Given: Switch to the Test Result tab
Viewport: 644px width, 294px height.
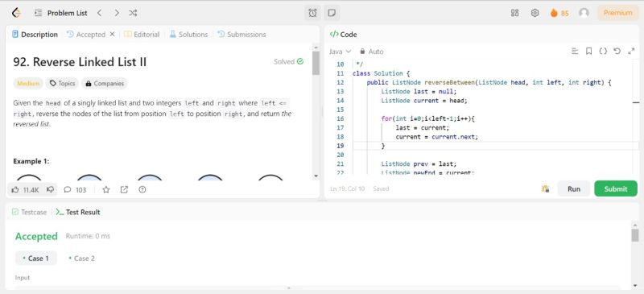Looking at the screenshot, I should point(78,212).
